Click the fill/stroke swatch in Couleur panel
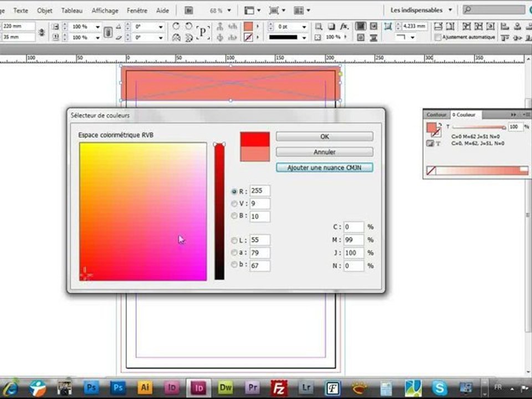 [x=433, y=129]
